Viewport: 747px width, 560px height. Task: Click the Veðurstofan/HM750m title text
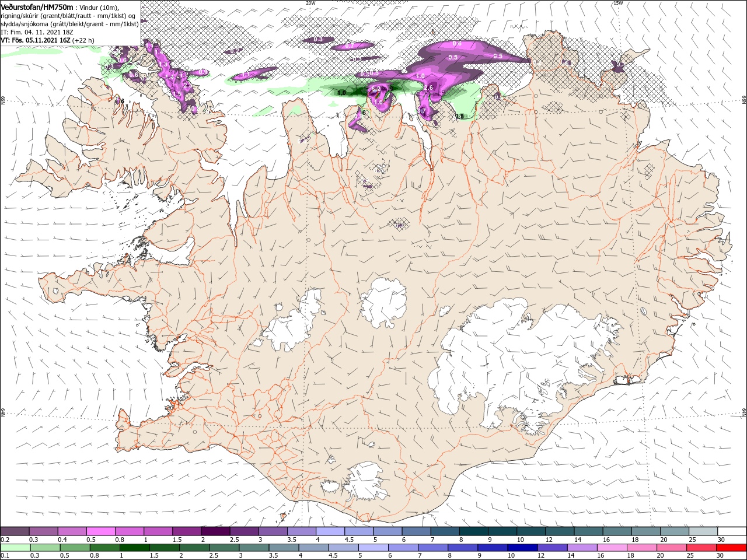pos(37,7)
